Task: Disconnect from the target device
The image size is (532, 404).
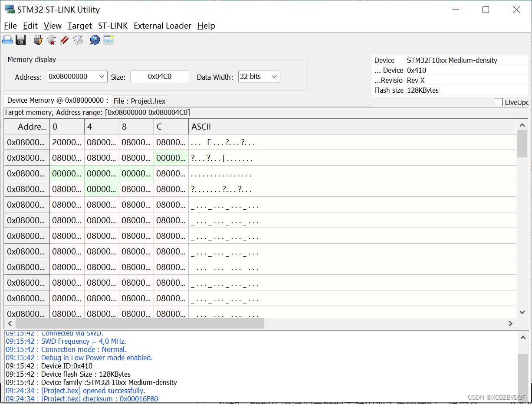Action: pos(52,39)
